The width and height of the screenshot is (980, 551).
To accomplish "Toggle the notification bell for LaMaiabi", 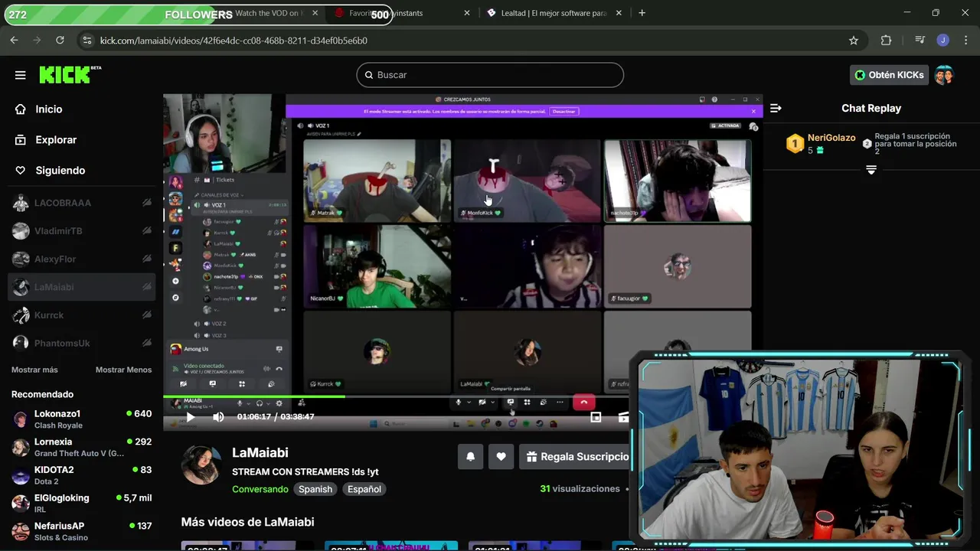I will click(471, 457).
